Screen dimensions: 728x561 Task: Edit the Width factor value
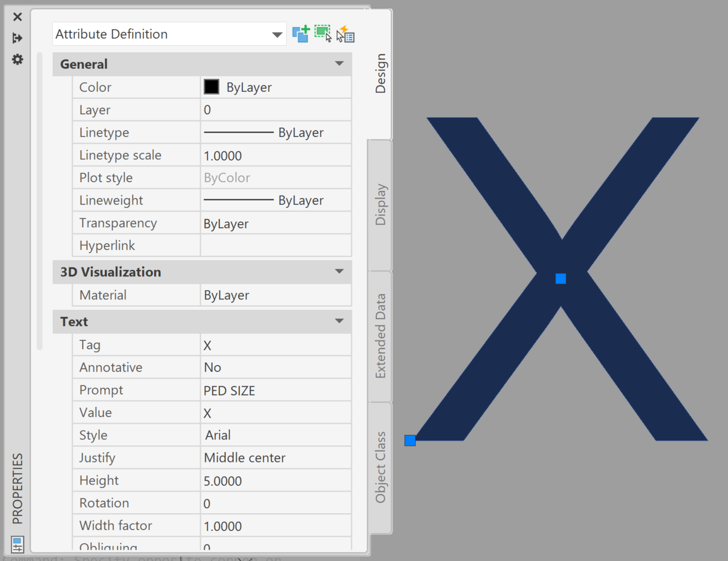pos(276,526)
